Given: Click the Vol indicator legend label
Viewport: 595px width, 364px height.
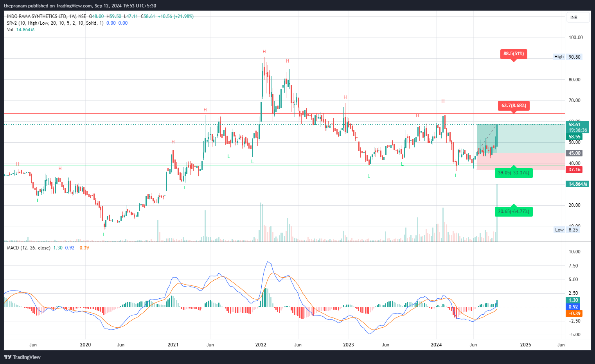Looking at the screenshot, I should [10, 30].
